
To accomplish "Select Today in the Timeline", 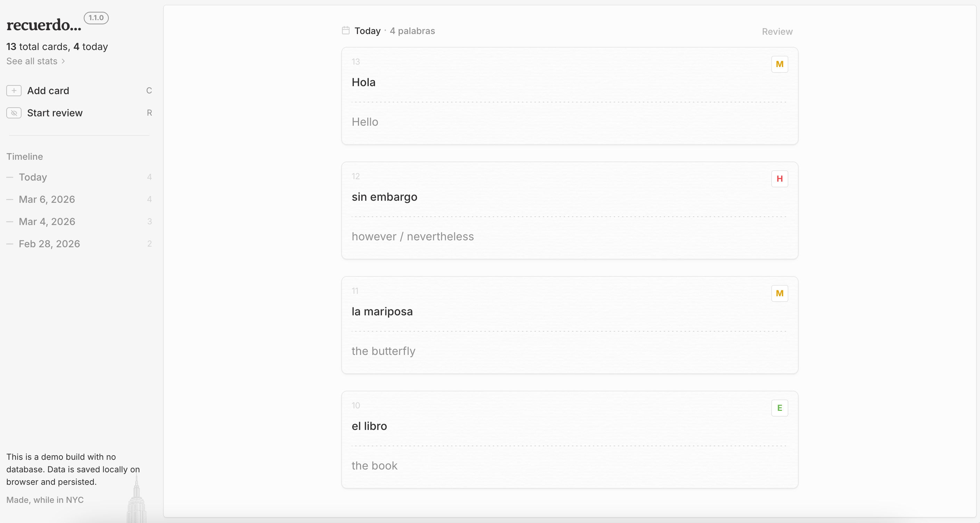I will [33, 177].
